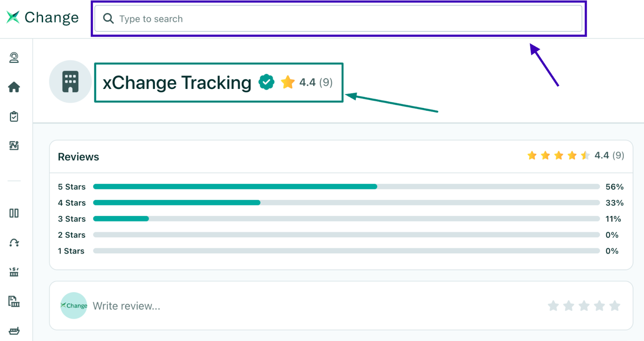Open the clipboard checklist sidebar icon

tap(14, 116)
